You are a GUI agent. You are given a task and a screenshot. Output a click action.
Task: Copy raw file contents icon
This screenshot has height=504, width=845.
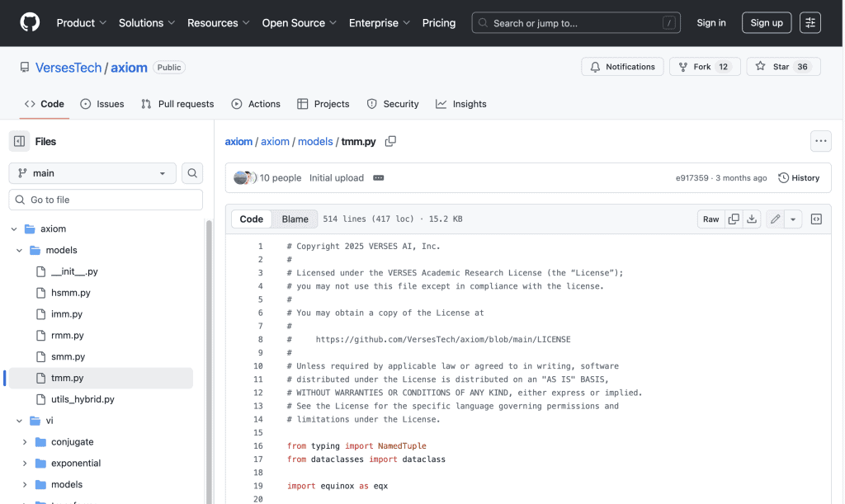734,219
